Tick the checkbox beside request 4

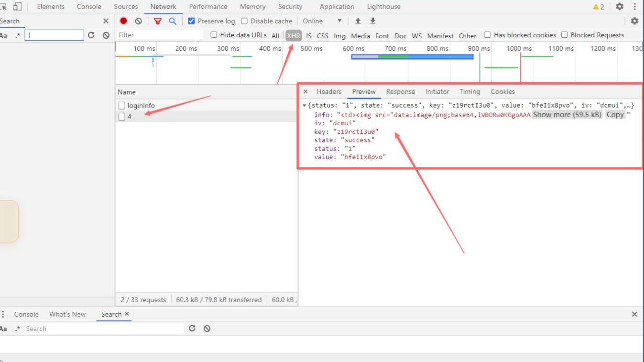121,117
